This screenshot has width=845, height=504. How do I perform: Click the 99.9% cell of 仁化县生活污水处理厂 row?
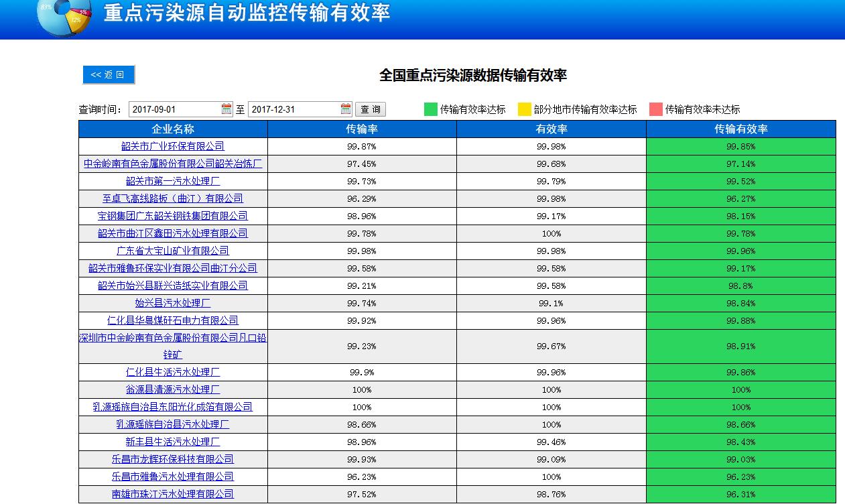(x=362, y=372)
